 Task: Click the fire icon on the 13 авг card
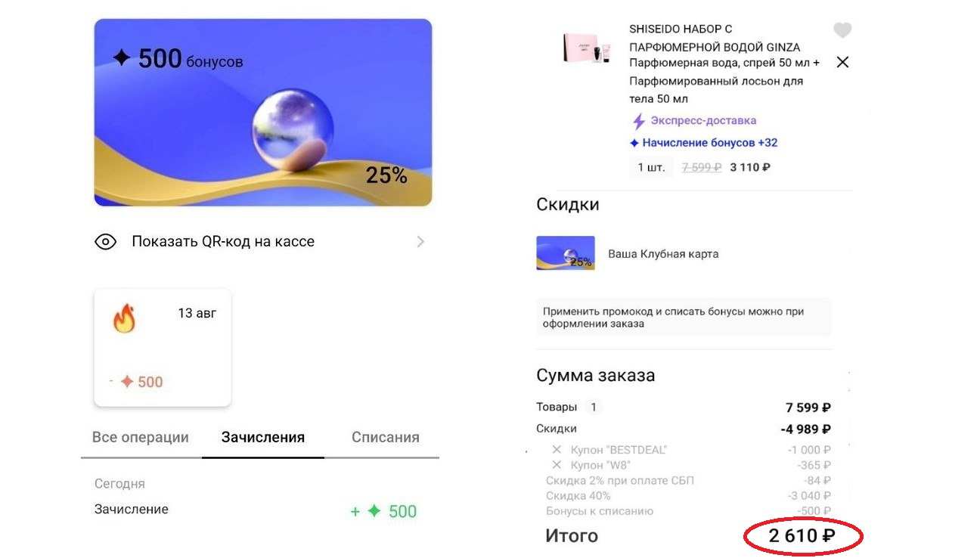124,319
